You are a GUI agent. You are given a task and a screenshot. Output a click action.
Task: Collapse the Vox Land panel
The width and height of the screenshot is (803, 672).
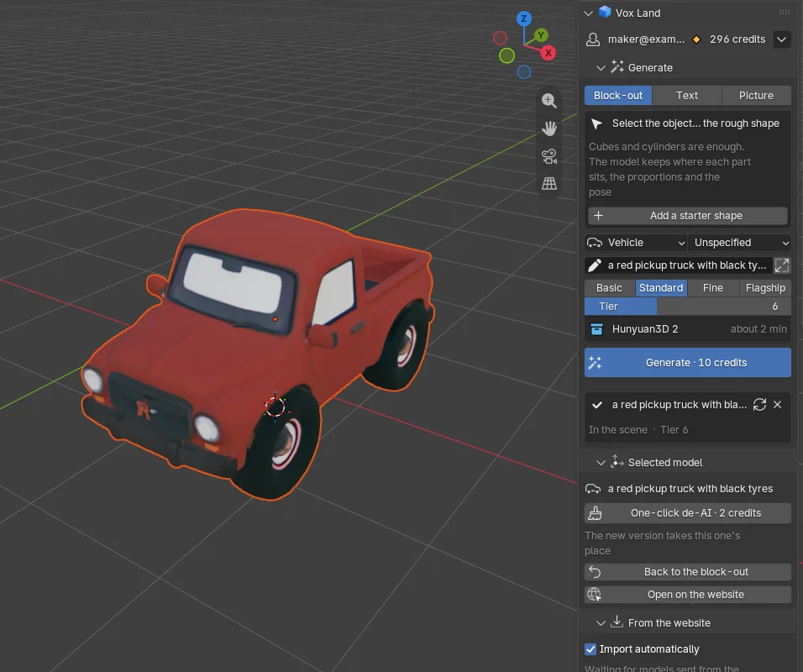[x=588, y=13]
